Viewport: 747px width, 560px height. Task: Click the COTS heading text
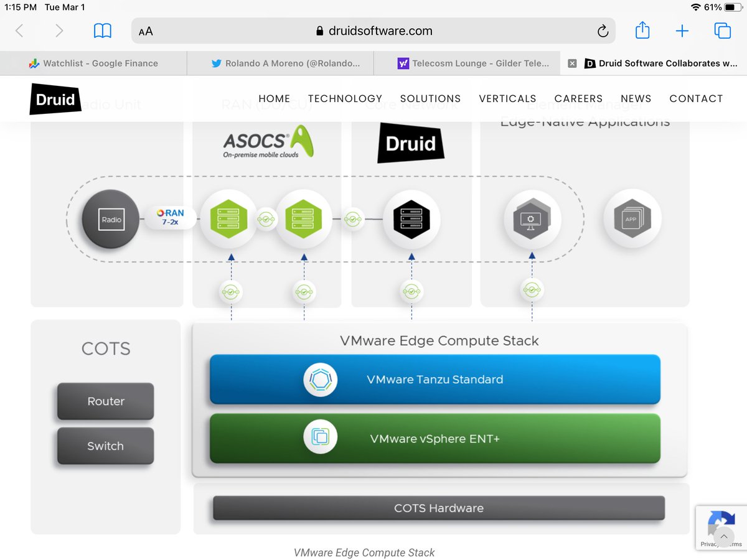[x=106, y=348]
